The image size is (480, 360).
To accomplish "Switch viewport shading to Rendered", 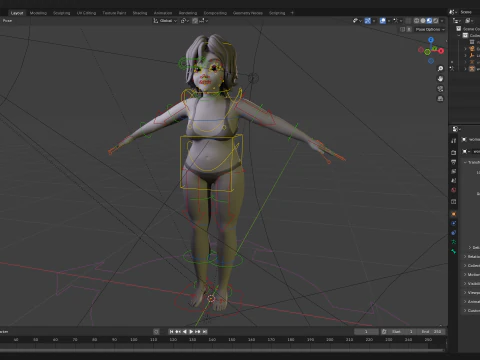I will (x=436, y=21).
